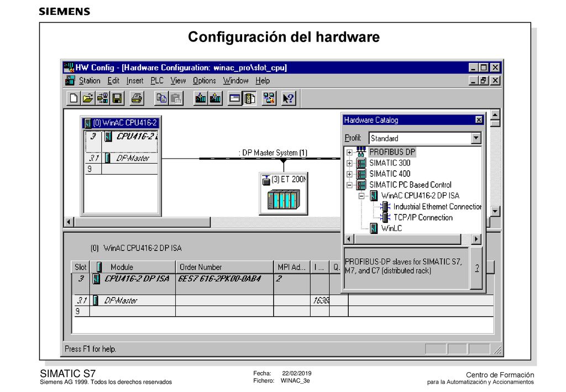
Task: Click the SIMATIC 400 rack icon
Action: point(361,174)
